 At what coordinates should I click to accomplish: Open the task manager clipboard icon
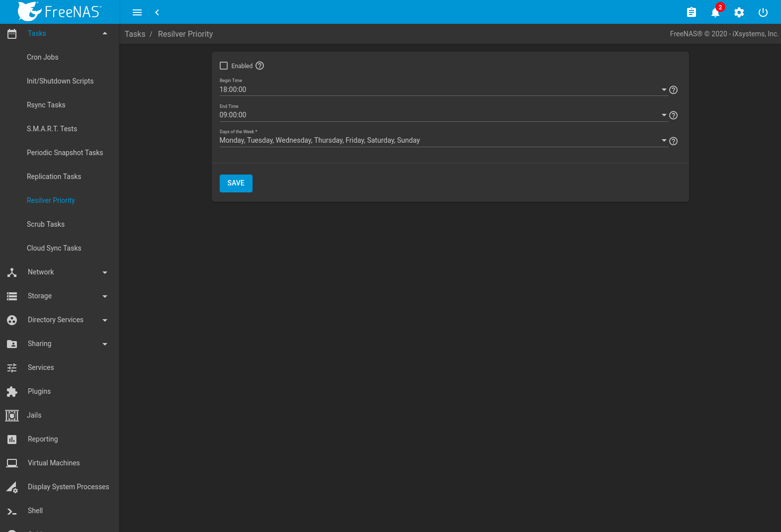pos(691,12)
